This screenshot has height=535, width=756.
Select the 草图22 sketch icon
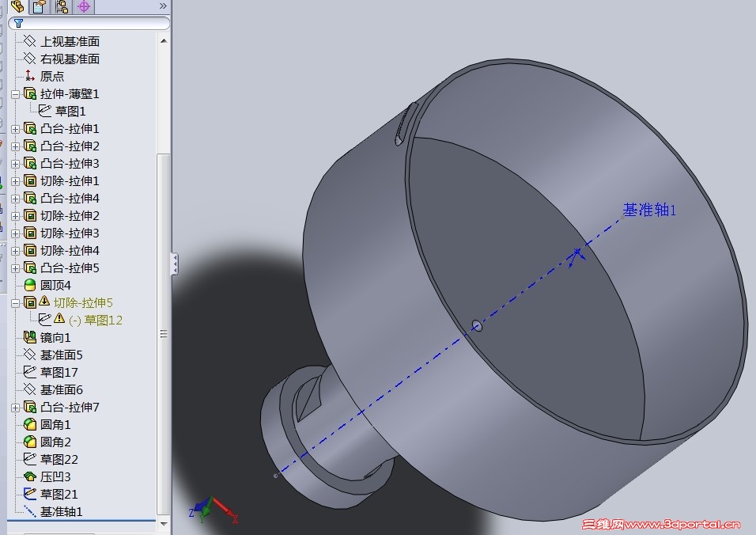pos(30,459)
